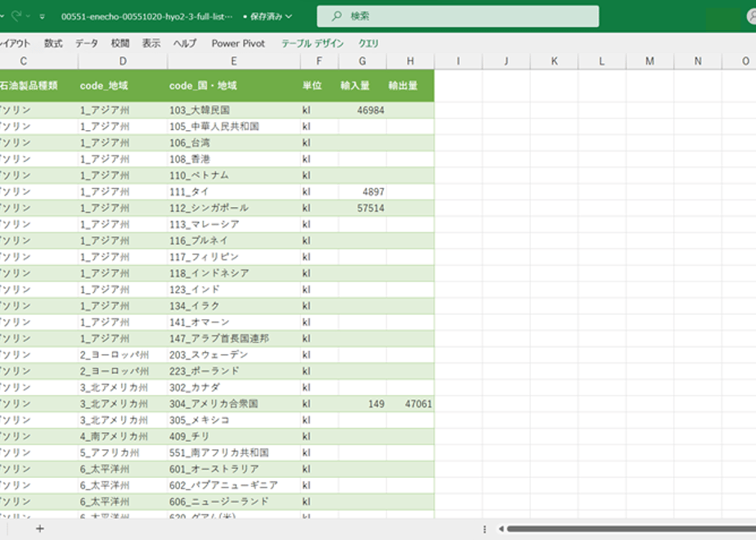Open the Power Pivot ribbon tab

tap(238, 43)
